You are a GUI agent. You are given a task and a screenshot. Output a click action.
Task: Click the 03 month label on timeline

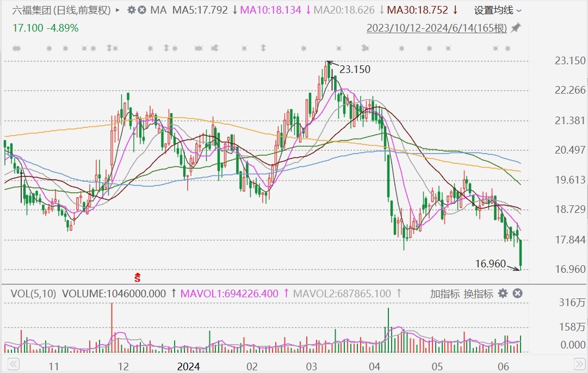pos(312,366)
